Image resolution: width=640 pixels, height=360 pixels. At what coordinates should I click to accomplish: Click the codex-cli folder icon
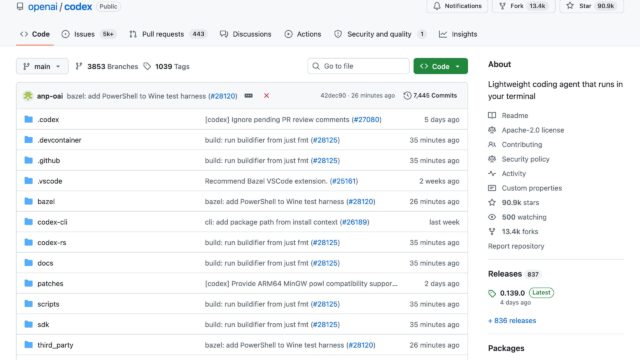[29, 222]
